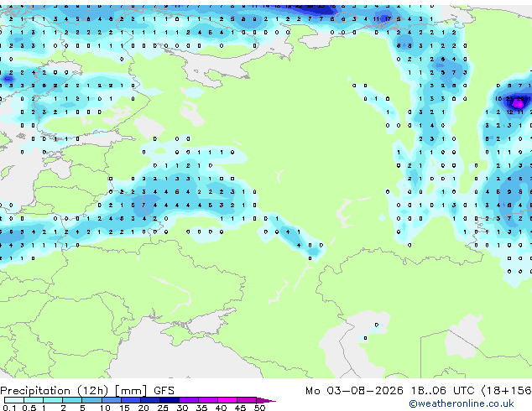The width and height of the screenshot is (532, 411).
Task: Click the '50' legend scale label
Action: pyautogui.click(x=259, y=408)
